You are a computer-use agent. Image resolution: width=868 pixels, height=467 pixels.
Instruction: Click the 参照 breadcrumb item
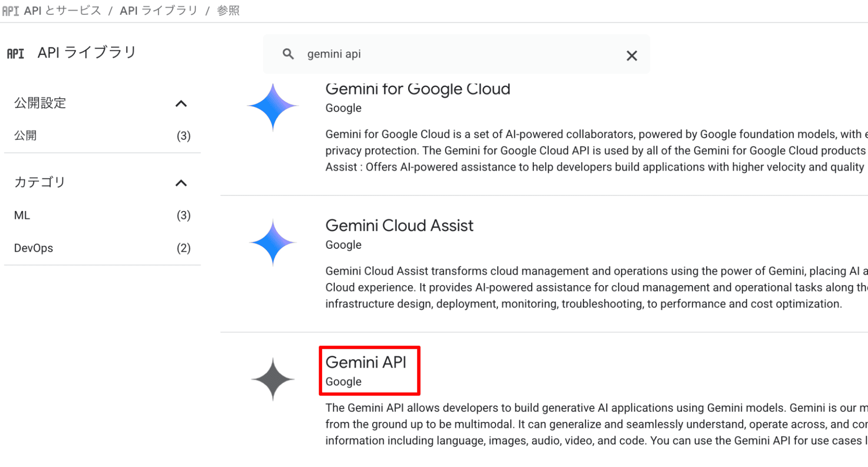228,10
